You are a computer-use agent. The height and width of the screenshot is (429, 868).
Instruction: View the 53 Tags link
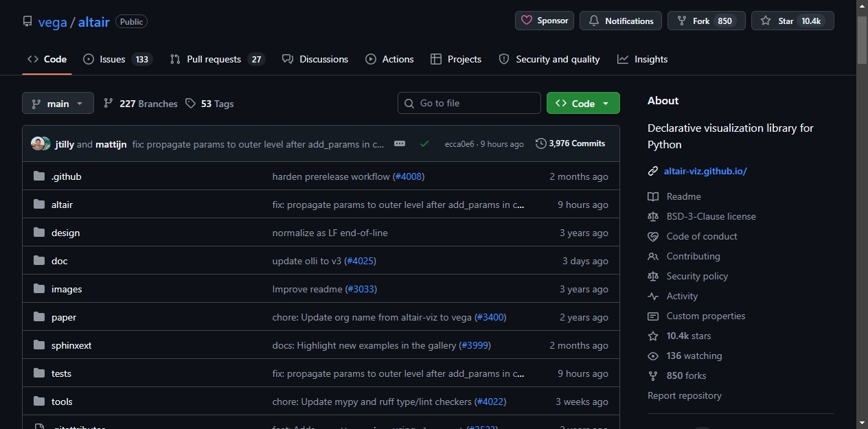[x=209, y=104]
